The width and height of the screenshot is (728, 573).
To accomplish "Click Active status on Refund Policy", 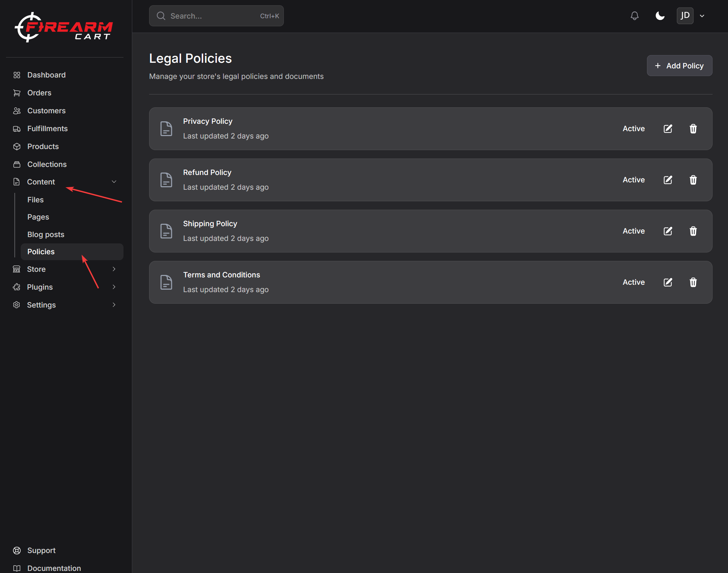I will pyautogui.click(x=634, y=180).
